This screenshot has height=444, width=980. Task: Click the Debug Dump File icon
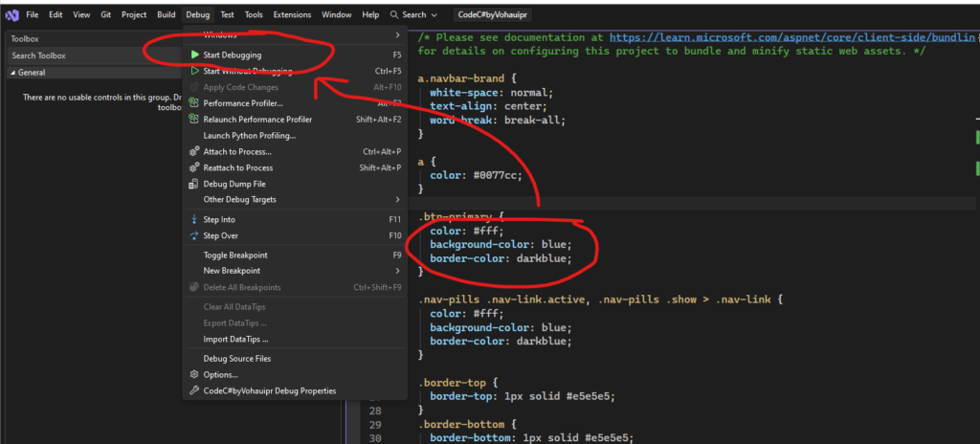pos(194,184)
